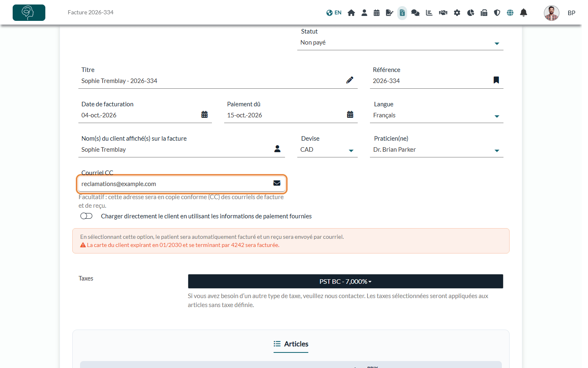Switch language to EN
Viewport: 588px width, 368px height.
pos(334,13)
